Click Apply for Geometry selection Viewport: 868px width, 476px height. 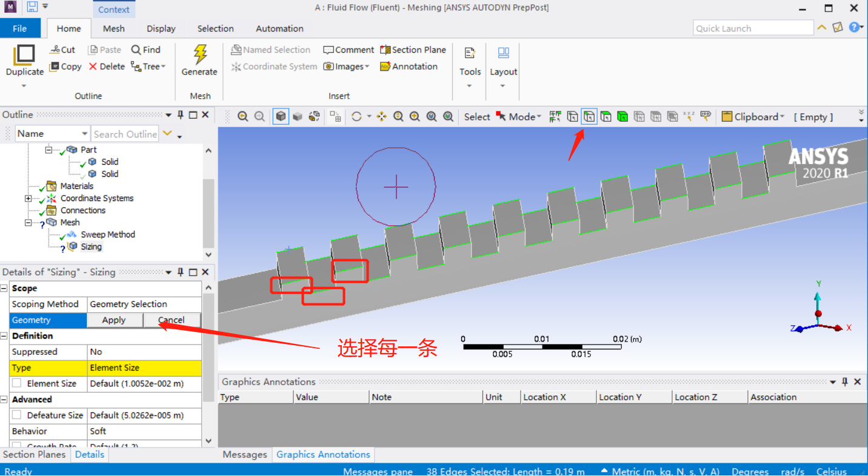tap(114, 320)
